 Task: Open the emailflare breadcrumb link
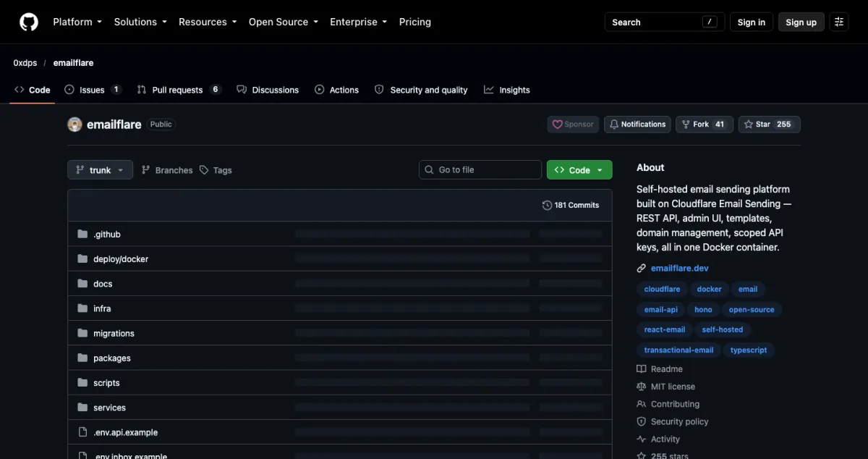(x=73, y=63)
